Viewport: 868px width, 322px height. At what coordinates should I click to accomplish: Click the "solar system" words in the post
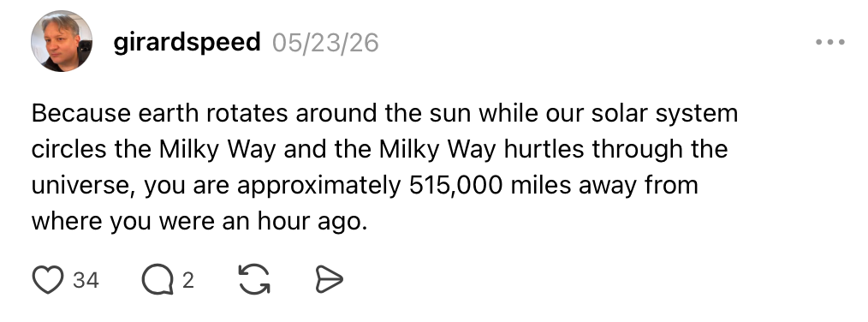[x=664, y=114]
